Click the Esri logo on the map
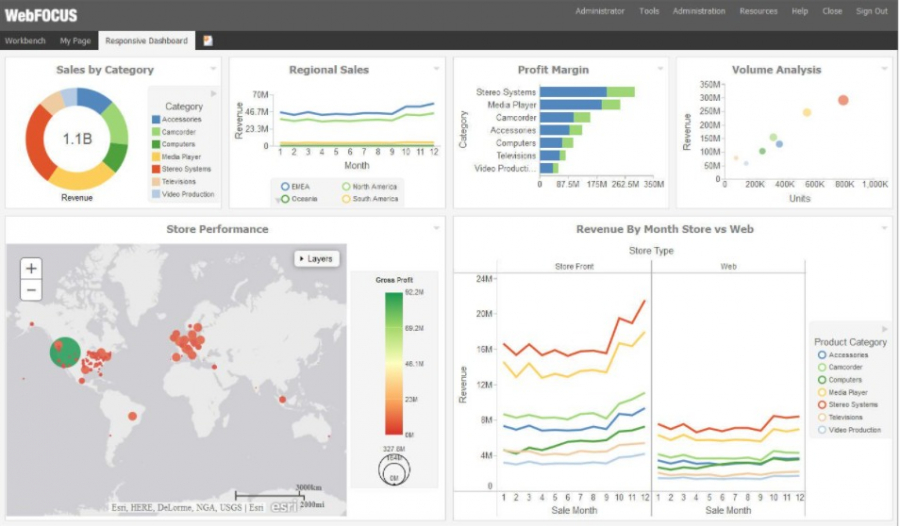This screenshot has height=526, width=900. click(285, 506)
